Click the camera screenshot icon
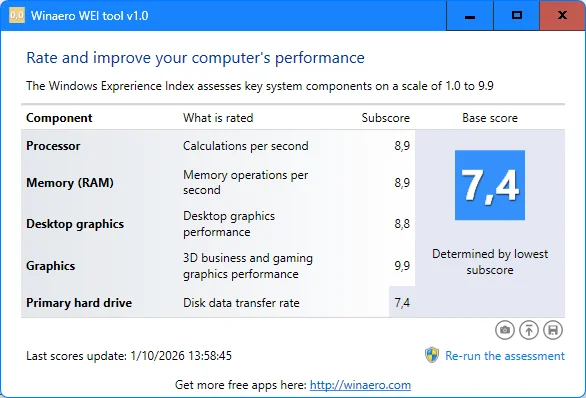Image resolution: width=586 pixels, height=398 pixels. tap(505, 330)
